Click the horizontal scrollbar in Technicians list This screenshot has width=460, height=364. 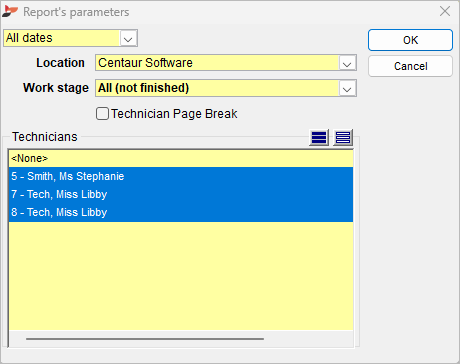145,339
